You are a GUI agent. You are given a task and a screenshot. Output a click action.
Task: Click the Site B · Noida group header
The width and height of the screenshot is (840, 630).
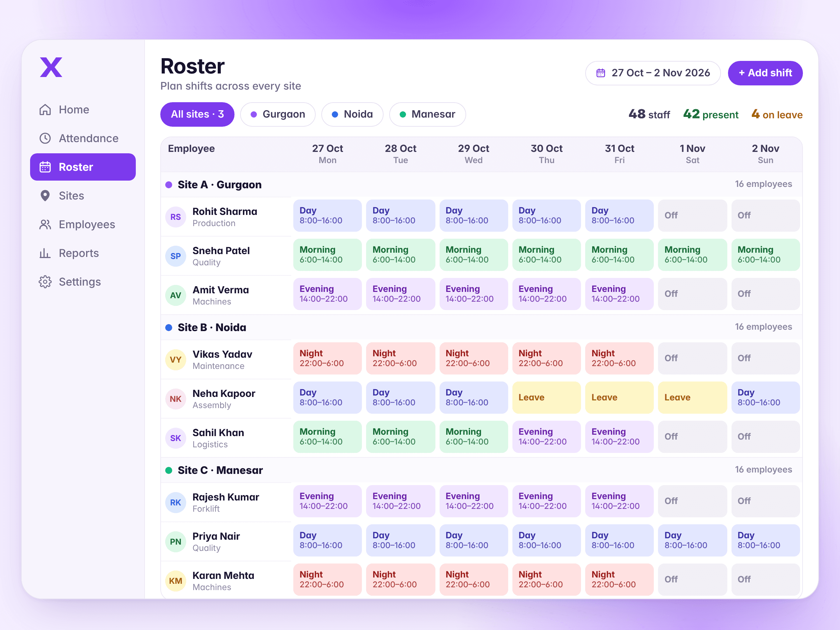(x=481, y=327)
